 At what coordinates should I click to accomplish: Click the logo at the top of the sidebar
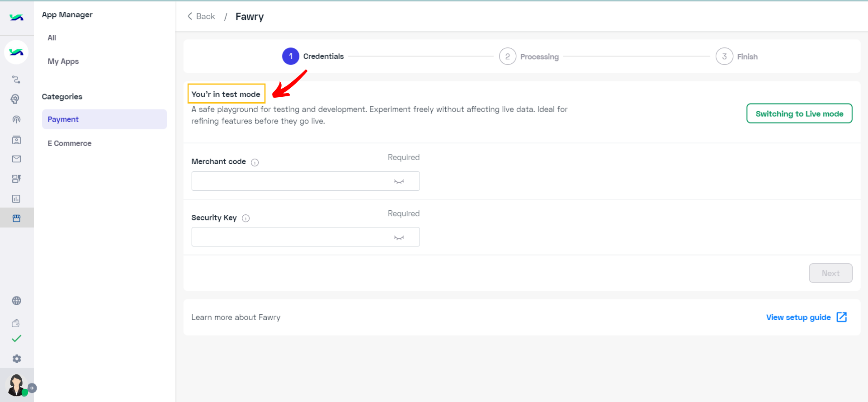pyautogui.click(x=17, y=18)
